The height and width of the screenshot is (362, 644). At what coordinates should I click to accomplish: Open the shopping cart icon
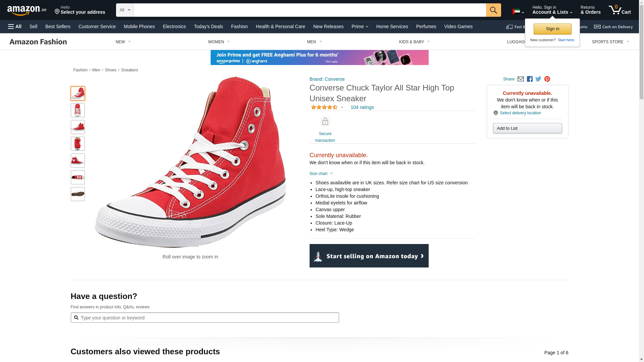pos(620,10)
